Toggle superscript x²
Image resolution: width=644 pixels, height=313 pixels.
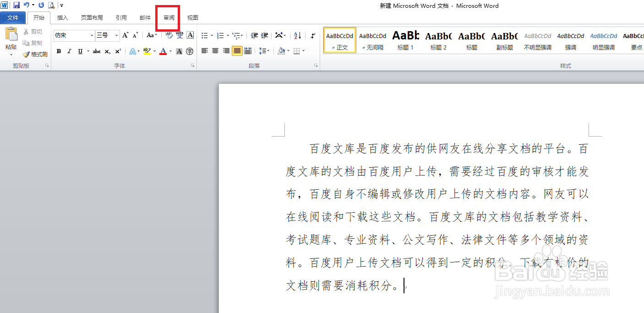[118, 51]
